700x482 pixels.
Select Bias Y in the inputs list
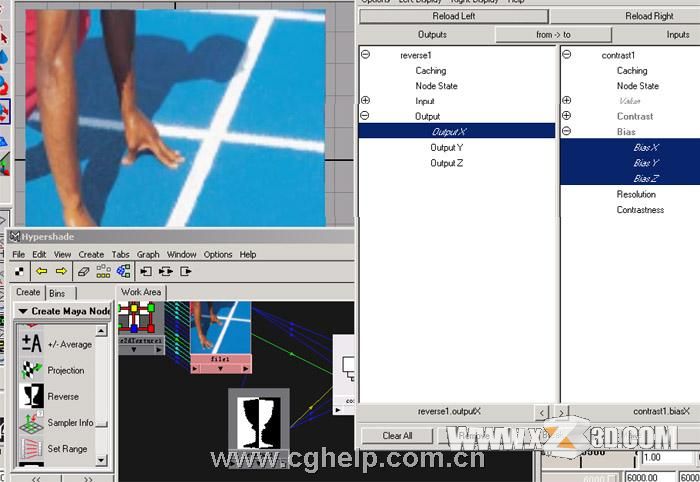630,162
